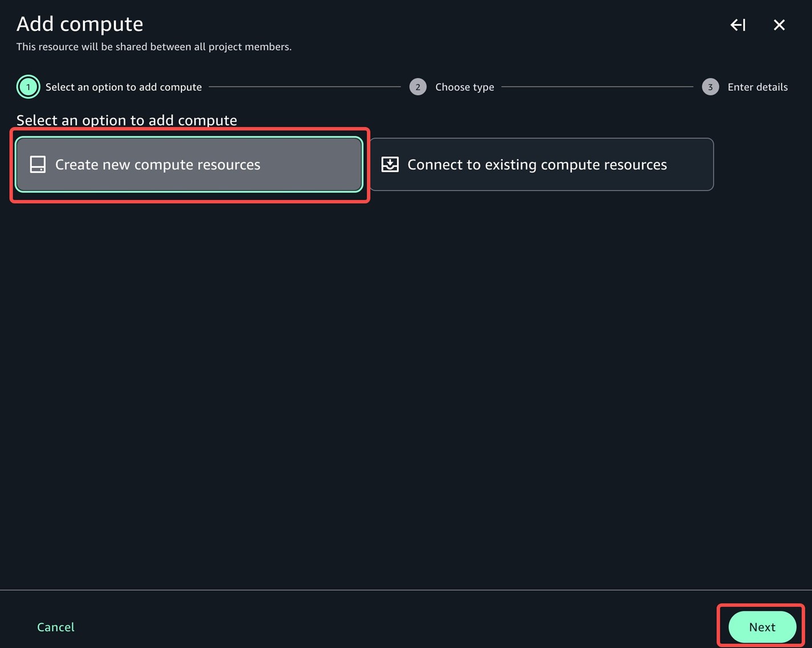Click the section heading above the option cards
Screen dimensions: 812x648
[127, 120]
